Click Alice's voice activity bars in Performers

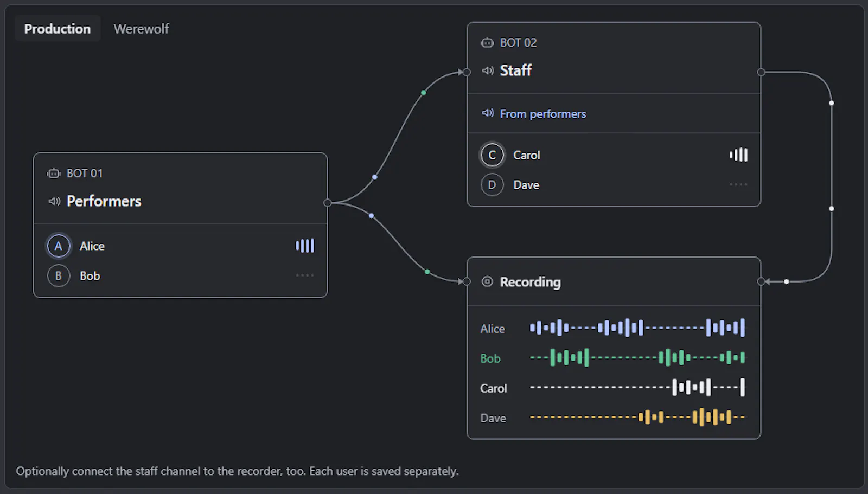305,246
